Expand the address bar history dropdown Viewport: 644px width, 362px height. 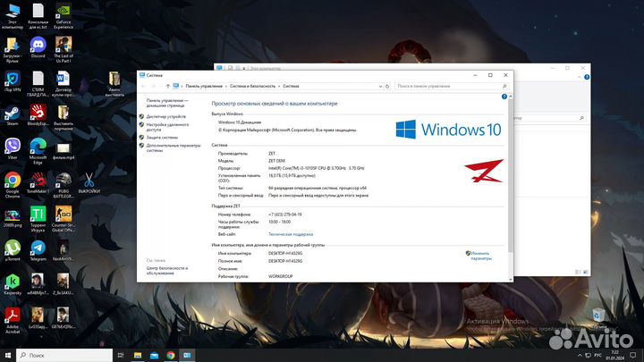380,86
